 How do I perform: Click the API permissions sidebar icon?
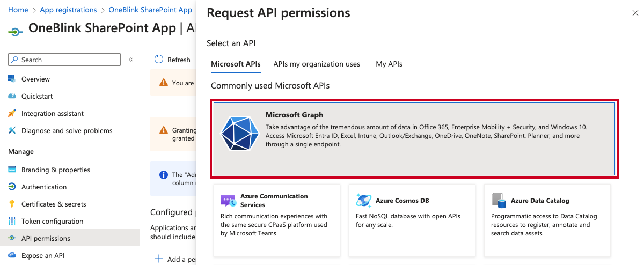click(12, 238)
